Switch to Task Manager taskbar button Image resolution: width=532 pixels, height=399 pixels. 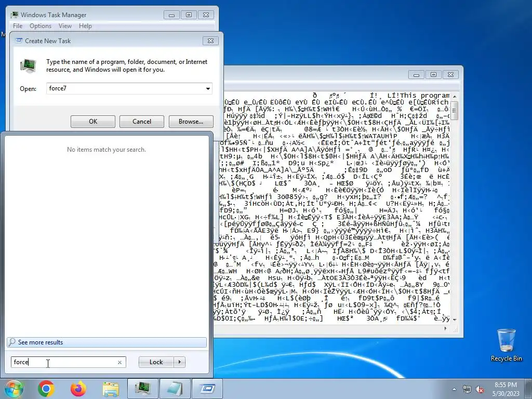tap(143, 389)
